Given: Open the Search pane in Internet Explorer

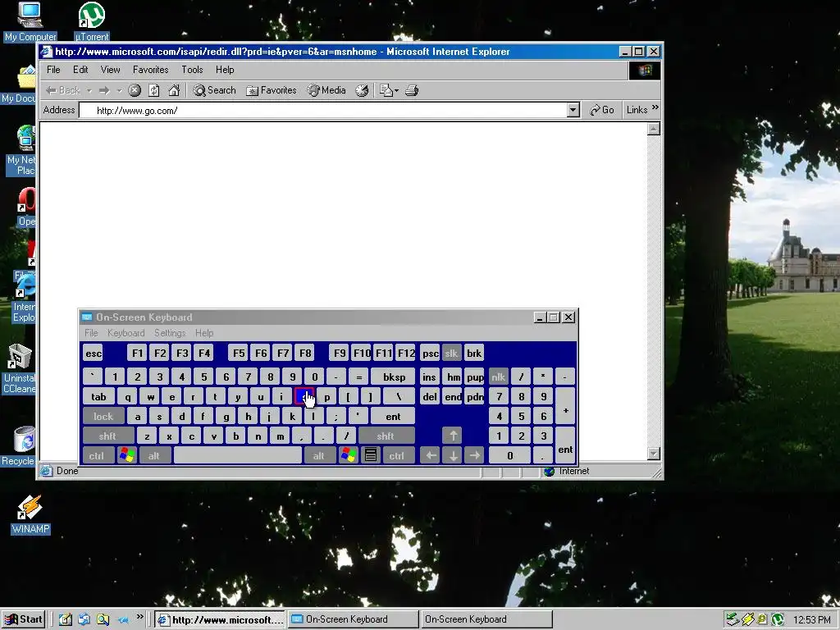Looking at the screenshot, I should click(x=215, y=90).
